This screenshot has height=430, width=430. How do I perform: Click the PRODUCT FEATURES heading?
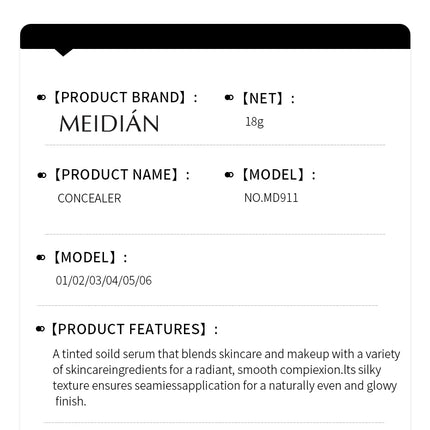(134, 329)
